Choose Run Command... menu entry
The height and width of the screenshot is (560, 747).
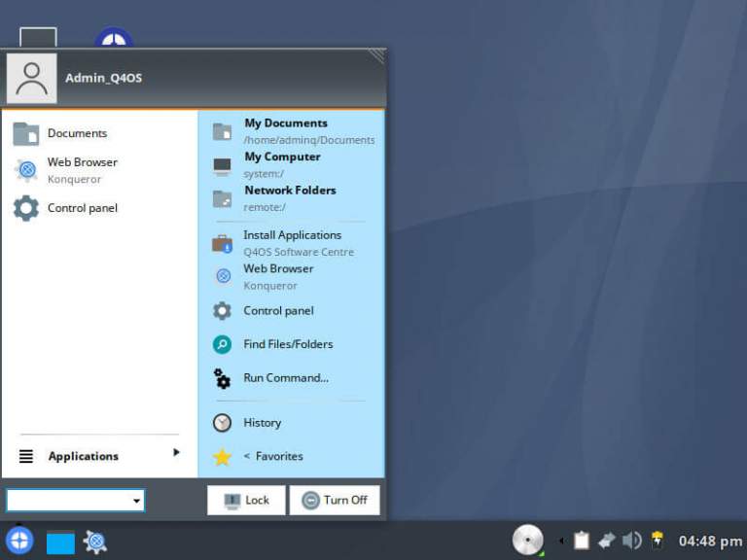[291, 378]
